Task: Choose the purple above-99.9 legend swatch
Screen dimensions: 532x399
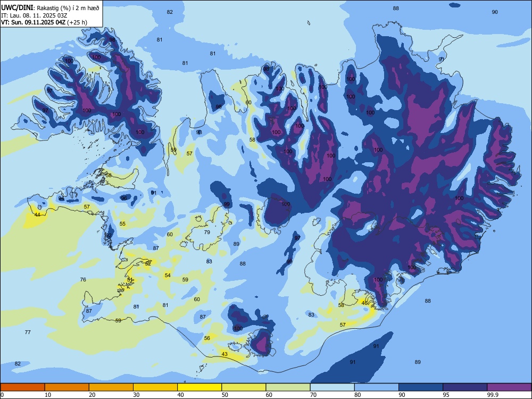Action: (509, 387)
